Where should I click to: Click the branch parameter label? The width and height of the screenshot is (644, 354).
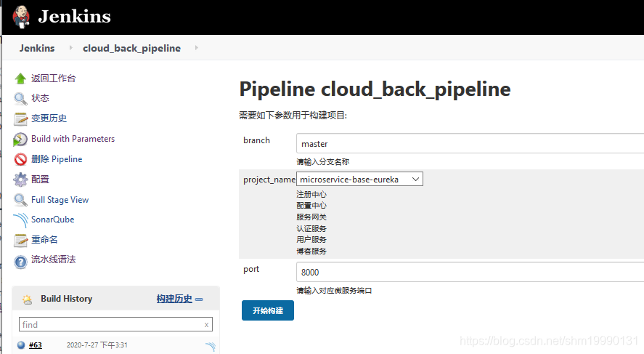[x=257, y=140]
